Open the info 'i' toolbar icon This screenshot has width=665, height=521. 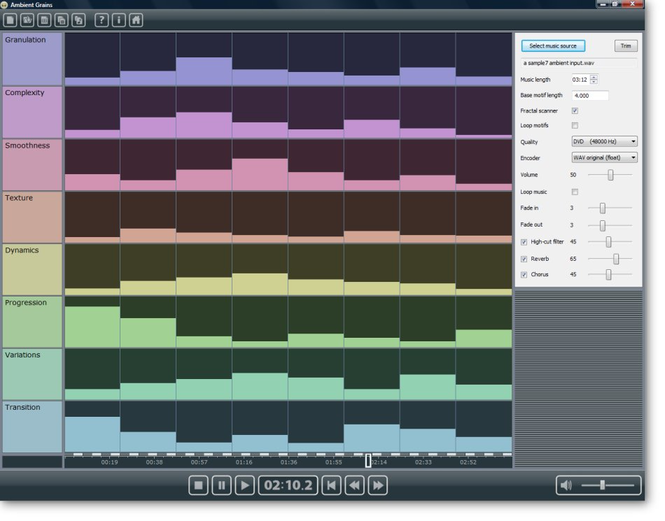pyautogui.click(x=119, y=20)
